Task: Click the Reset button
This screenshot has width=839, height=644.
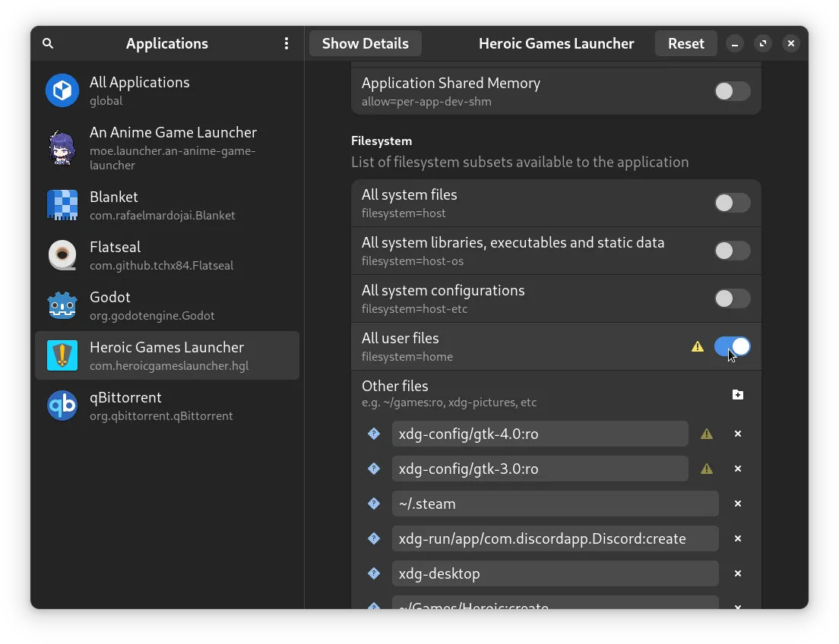Action: point(686,43)
